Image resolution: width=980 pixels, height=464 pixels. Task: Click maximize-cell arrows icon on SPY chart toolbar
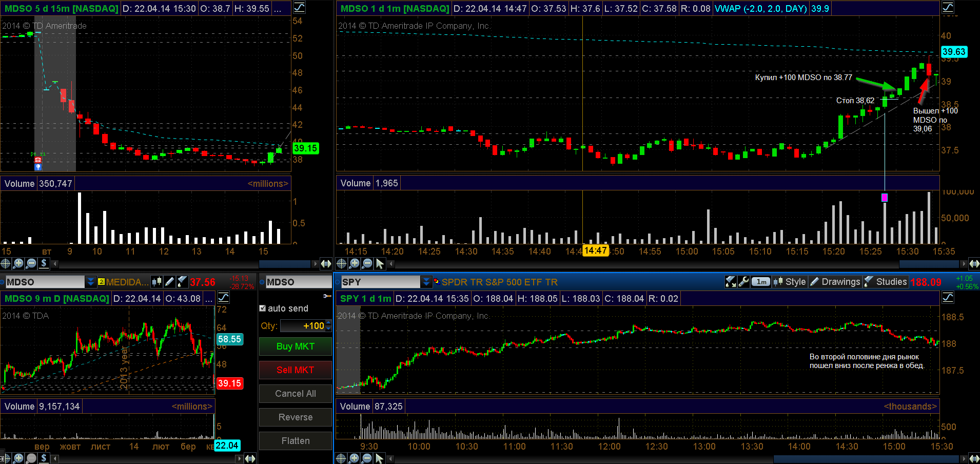731,282
